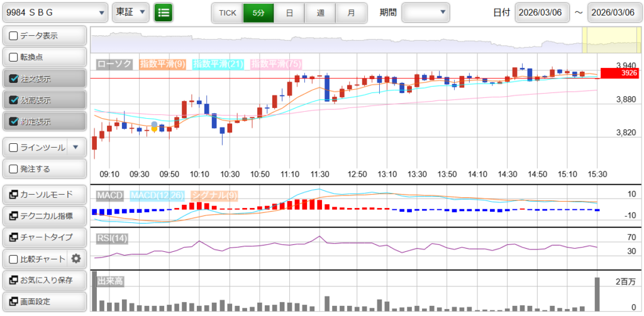Expand the 期間 period dropdown

[x=426, y=12]
